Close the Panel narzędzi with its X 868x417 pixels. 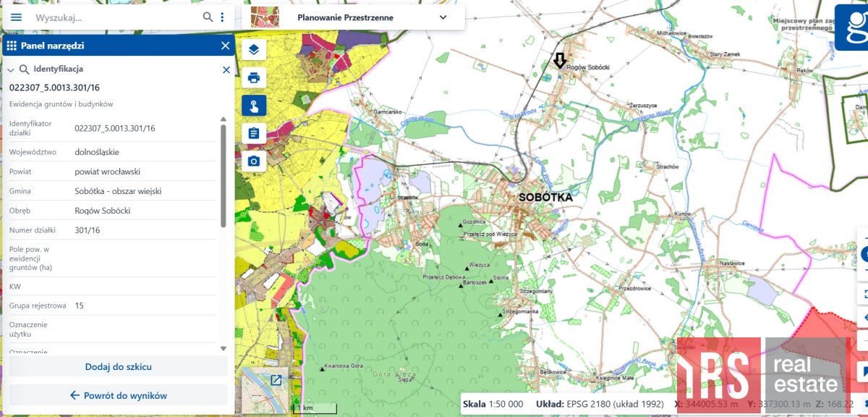click(225, 46)
